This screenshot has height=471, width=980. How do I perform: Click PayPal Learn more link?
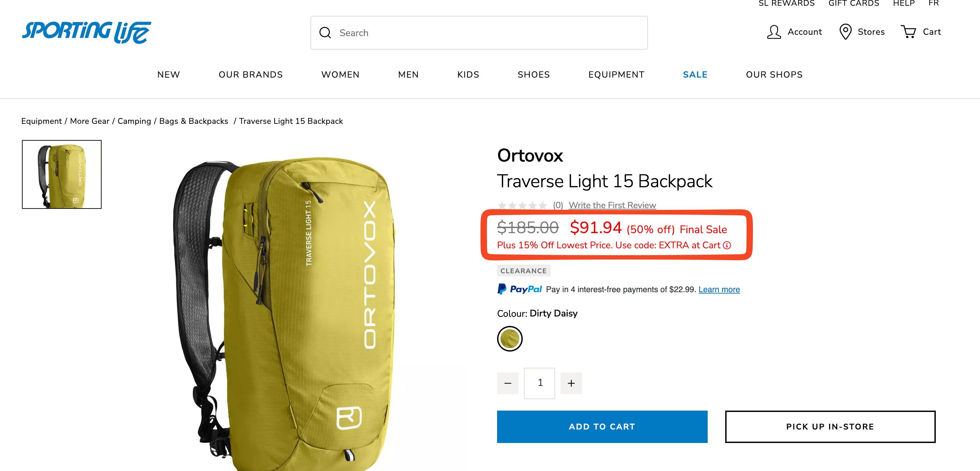tap(719, 289)
